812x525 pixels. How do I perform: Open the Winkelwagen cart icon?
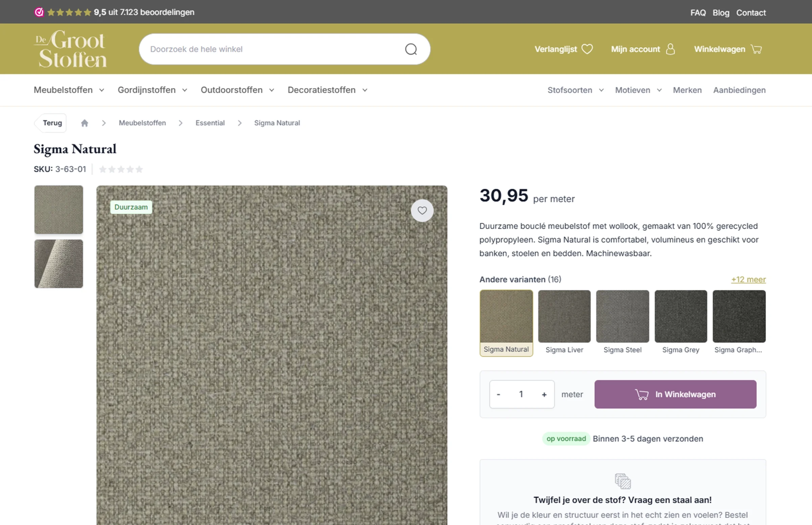point(756,49)
